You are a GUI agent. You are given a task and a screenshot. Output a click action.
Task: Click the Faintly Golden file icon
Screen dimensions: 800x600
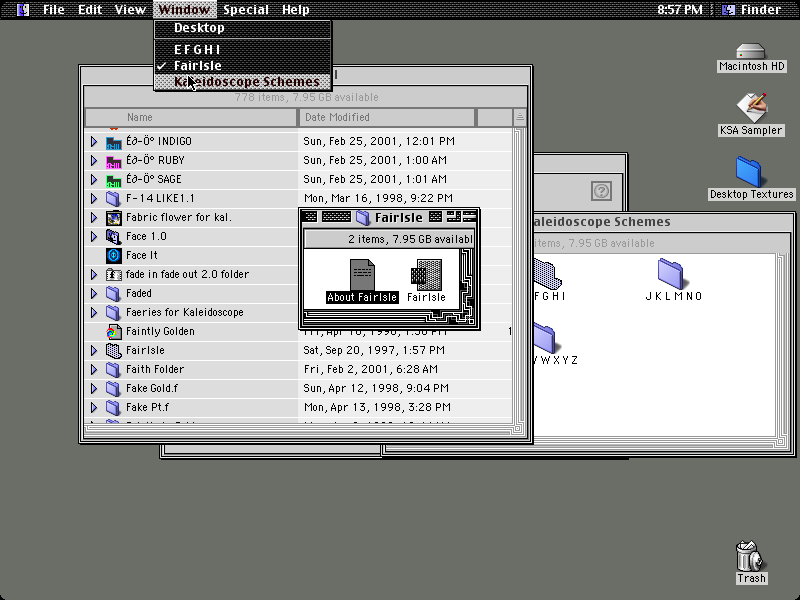(113, 332)
